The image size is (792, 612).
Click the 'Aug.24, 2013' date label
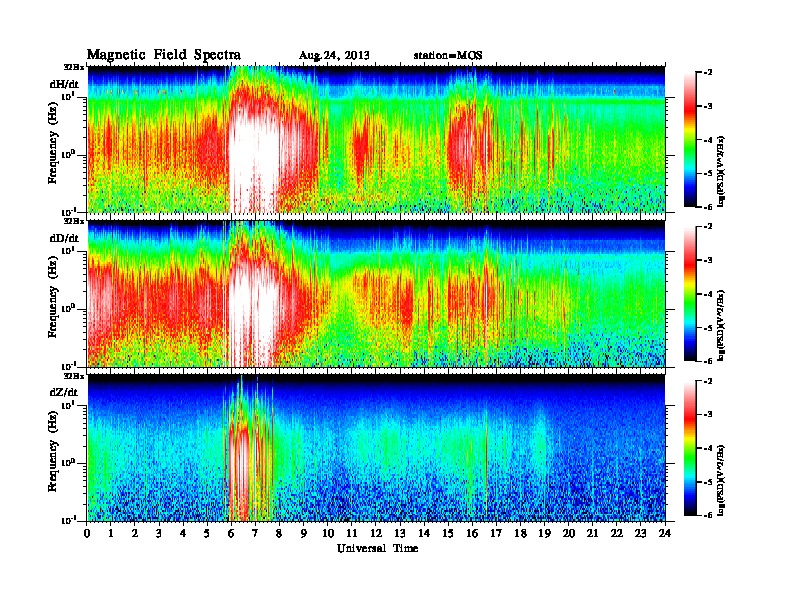334,55
